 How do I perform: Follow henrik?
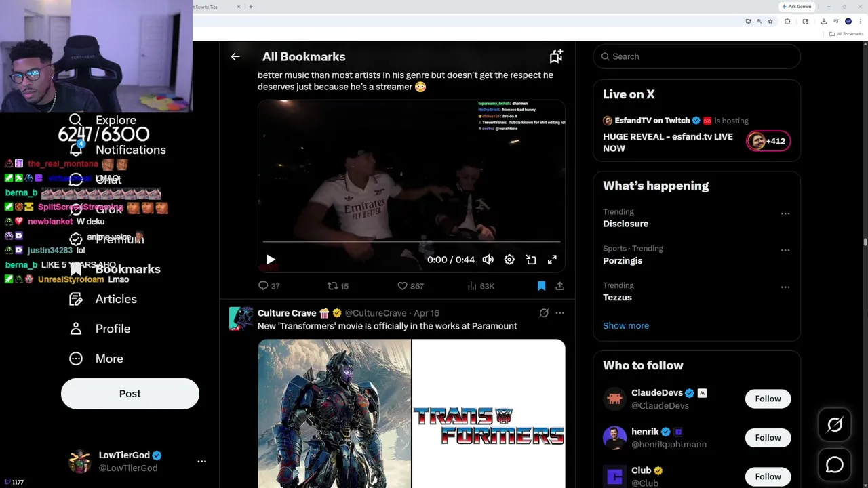[768, 437]
